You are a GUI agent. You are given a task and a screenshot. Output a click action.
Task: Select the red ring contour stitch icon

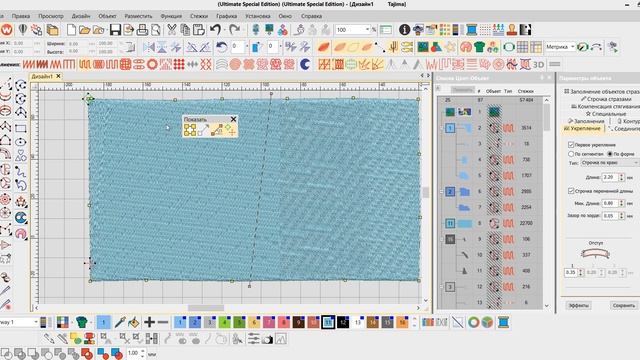tap(152, 64)
